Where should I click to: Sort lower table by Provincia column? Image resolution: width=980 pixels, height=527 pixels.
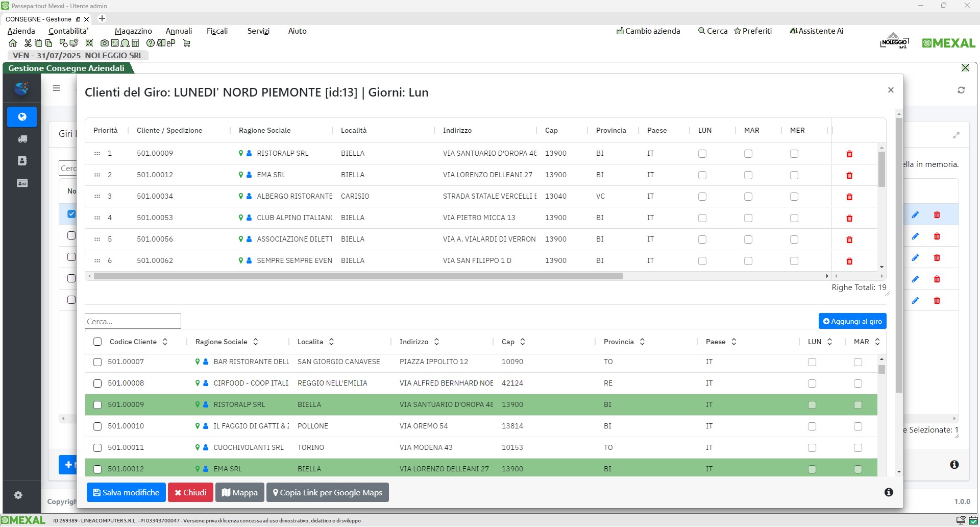(642, 342)
